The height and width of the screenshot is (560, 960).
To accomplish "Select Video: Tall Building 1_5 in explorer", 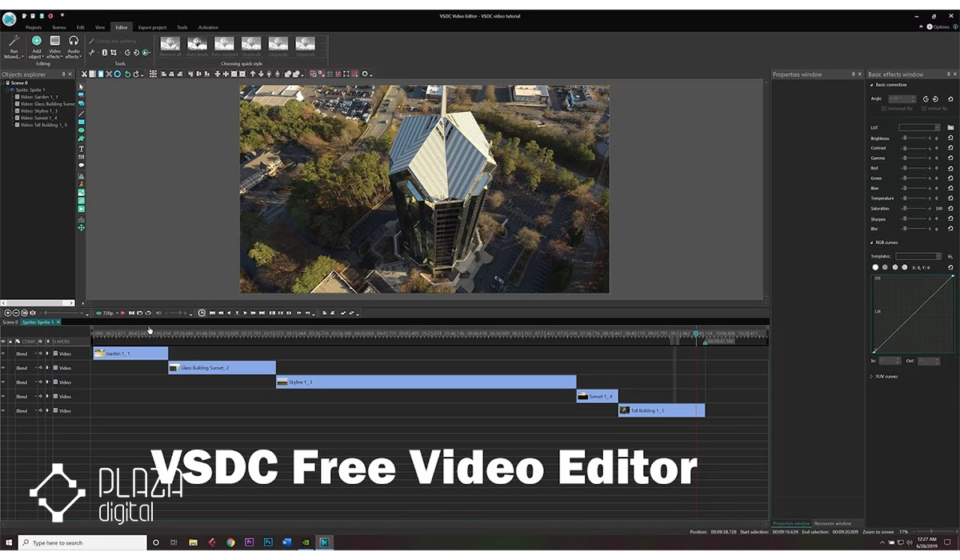I will [x=41, y=125].
